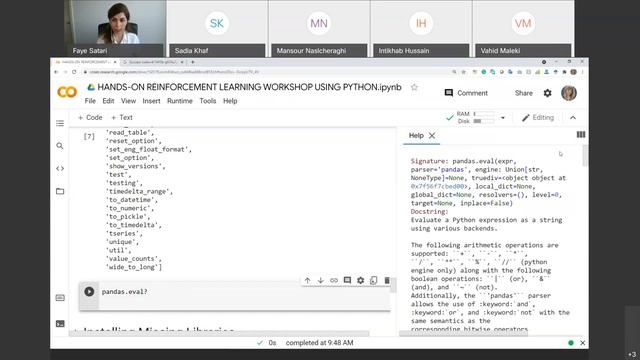
Task: Select Sadia Khaf participant tile
Action: [x=217, y=28]
